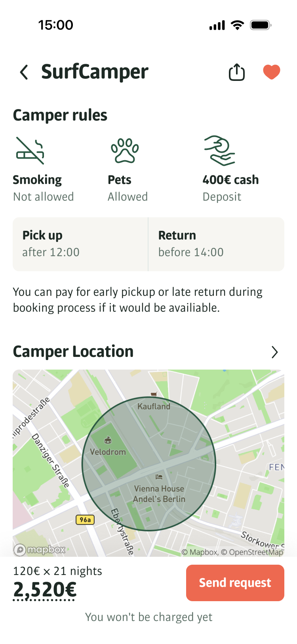Tap the Vienna House hotel marker
297x644 pixels.
(159, 477)
